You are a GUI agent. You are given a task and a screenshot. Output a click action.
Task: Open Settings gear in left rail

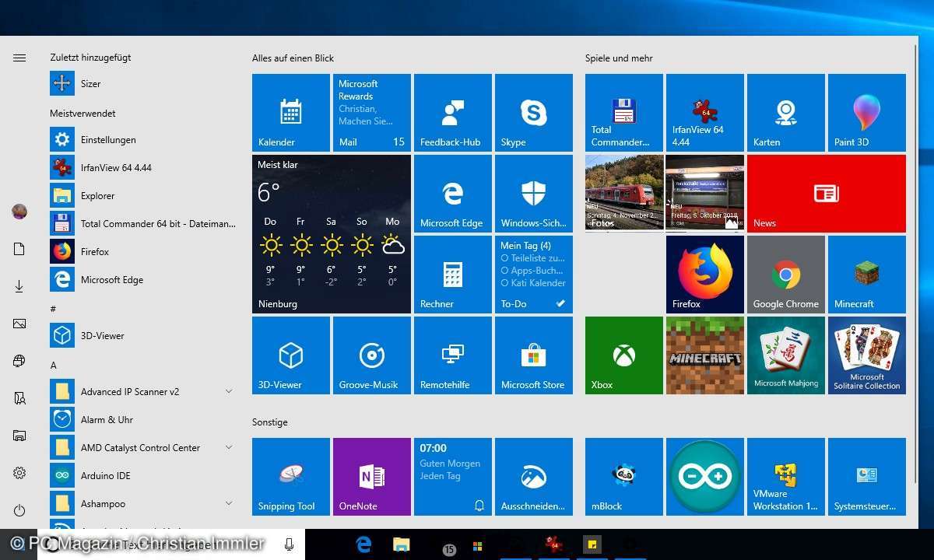(x=19, y=473)
